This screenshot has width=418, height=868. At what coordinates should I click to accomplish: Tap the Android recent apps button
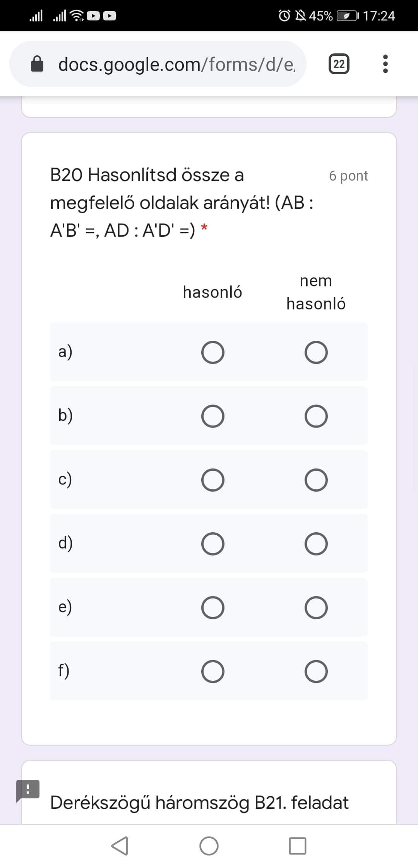[x=298, y=846]
